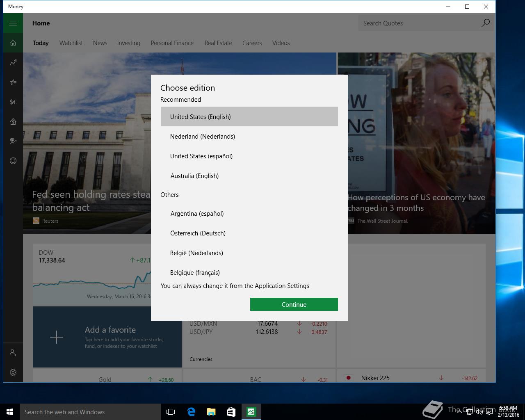Open Currencies sidebar icon

click(13, 102)
